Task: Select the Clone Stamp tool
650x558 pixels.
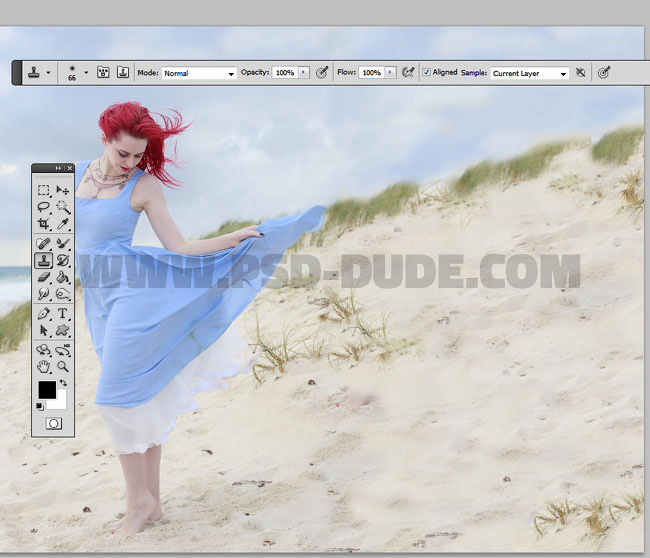Action: coord(44,260)
